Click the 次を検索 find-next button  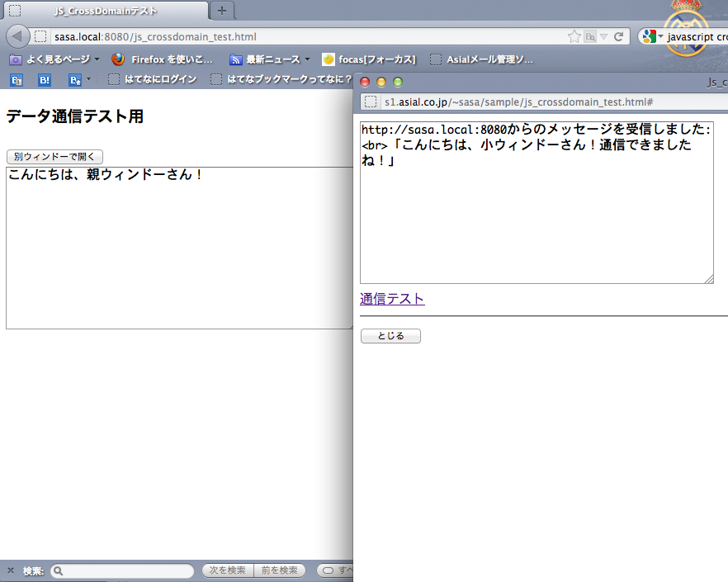pos(227,570)
